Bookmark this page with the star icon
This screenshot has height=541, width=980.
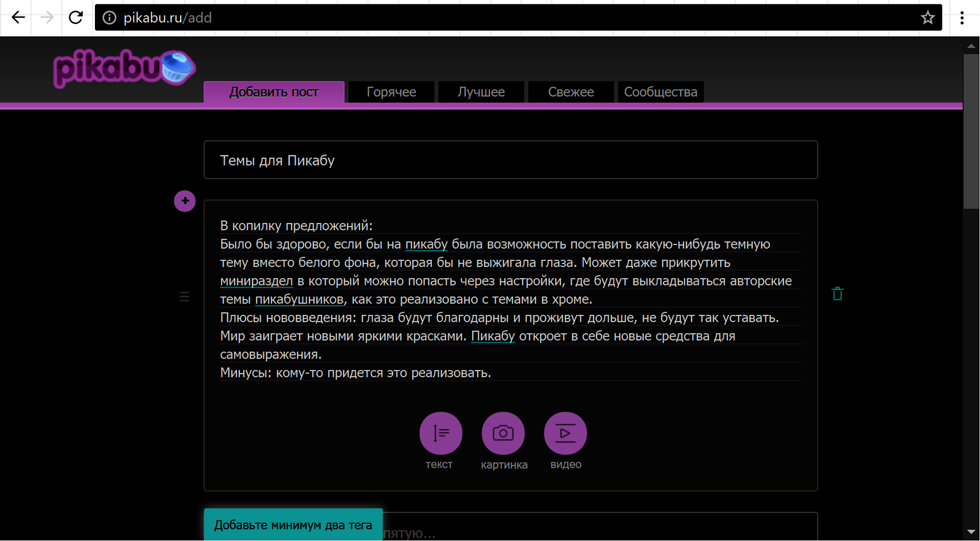927,18
